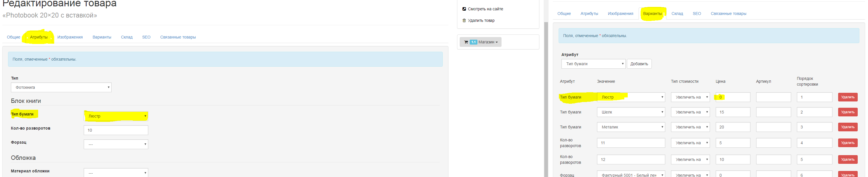Switch to the Изображения tab under the product title

coord(70,37)
